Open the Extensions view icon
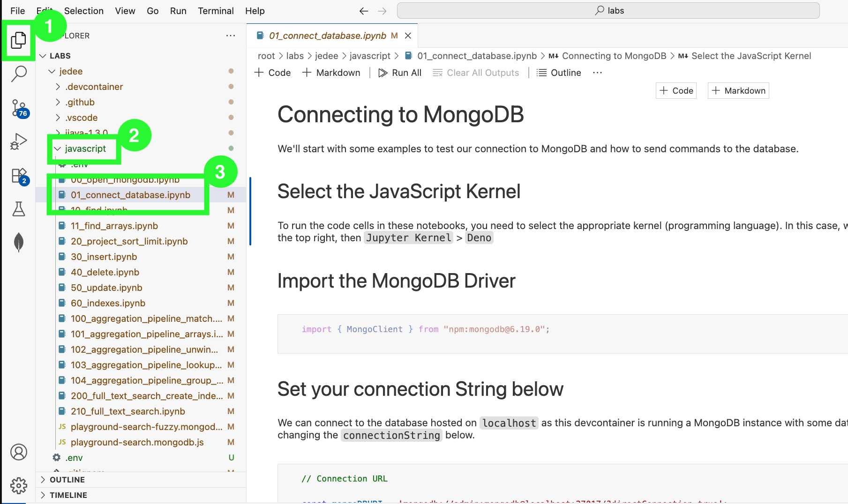Viewport: 848px width, 504px height. tap(19, 176)
